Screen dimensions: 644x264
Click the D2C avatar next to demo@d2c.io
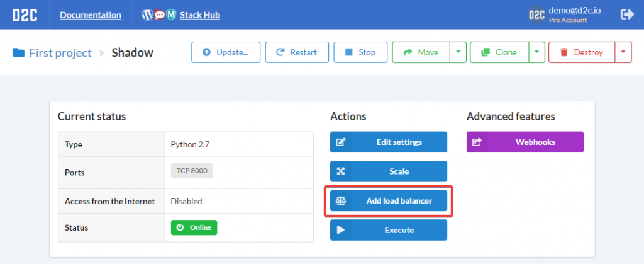(536, 15)
